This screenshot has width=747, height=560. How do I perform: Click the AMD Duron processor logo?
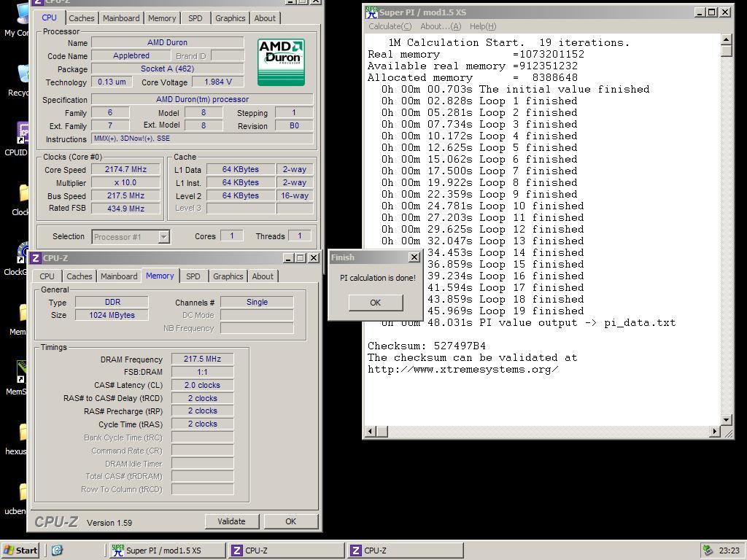point(281,63)
